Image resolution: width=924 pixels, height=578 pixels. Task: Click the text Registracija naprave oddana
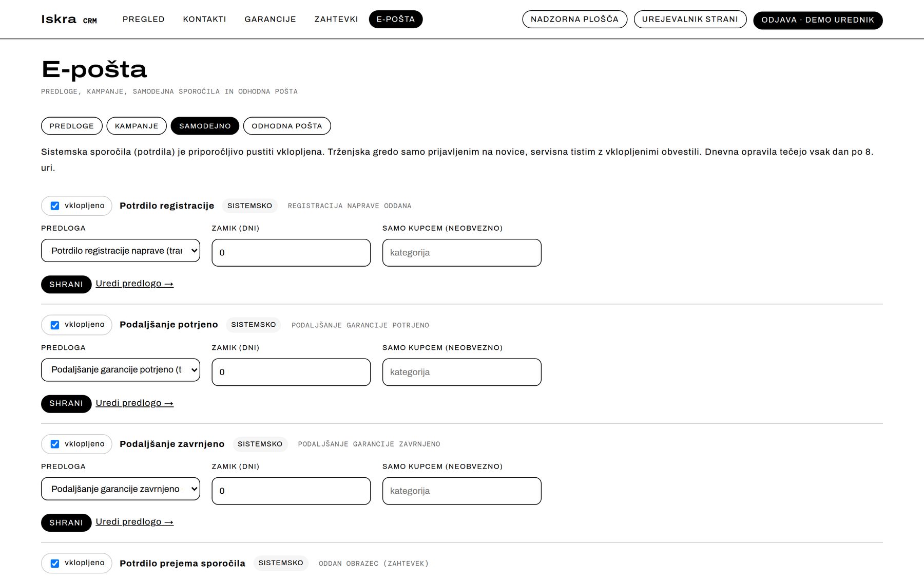coord(350,206)
